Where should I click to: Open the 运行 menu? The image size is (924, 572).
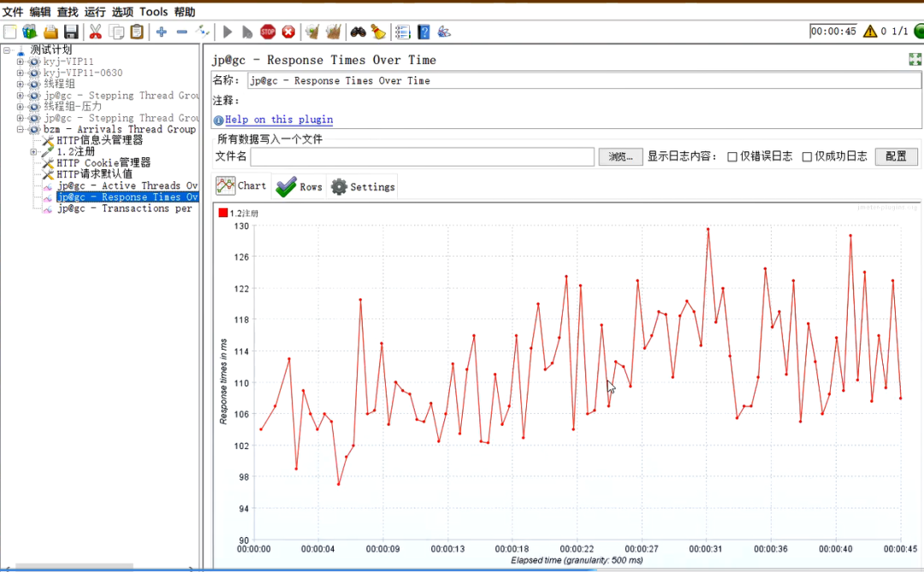click(95, 12)
